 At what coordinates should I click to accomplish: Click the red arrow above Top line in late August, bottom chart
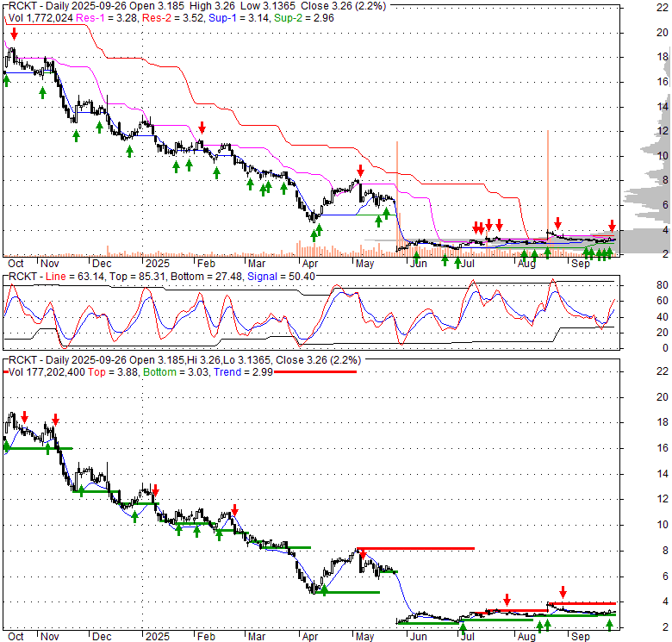(x=563, y=592)
